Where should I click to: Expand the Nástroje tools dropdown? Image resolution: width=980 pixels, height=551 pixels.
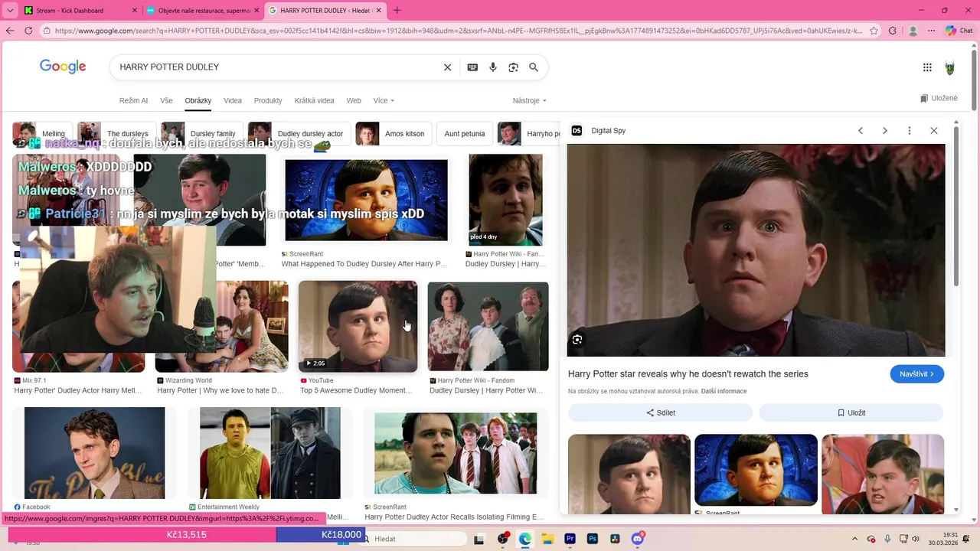pos(530,101)
